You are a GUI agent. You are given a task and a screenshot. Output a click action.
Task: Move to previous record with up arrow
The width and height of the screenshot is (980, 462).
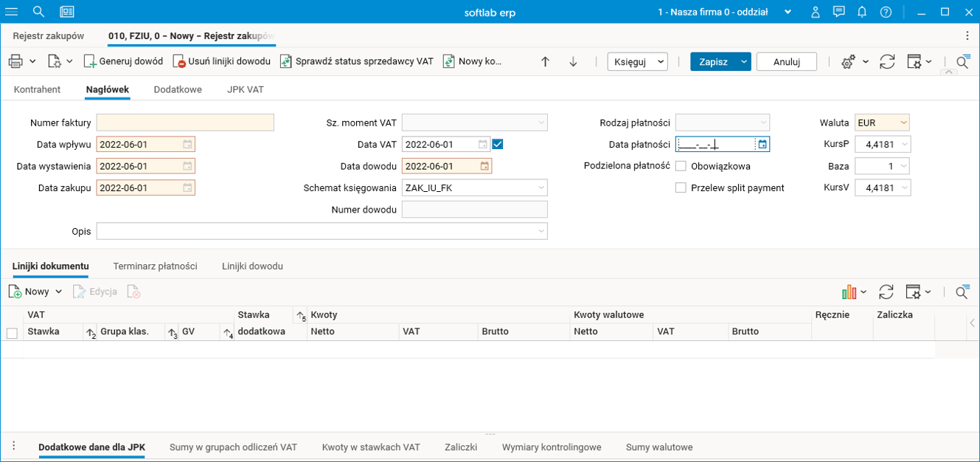pos(545,62)
